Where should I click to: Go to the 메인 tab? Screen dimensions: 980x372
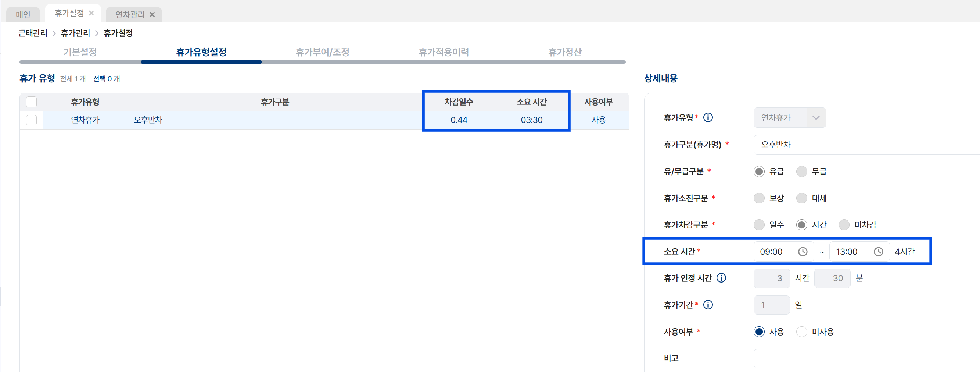pyautogui.click(x=23, y=14)
